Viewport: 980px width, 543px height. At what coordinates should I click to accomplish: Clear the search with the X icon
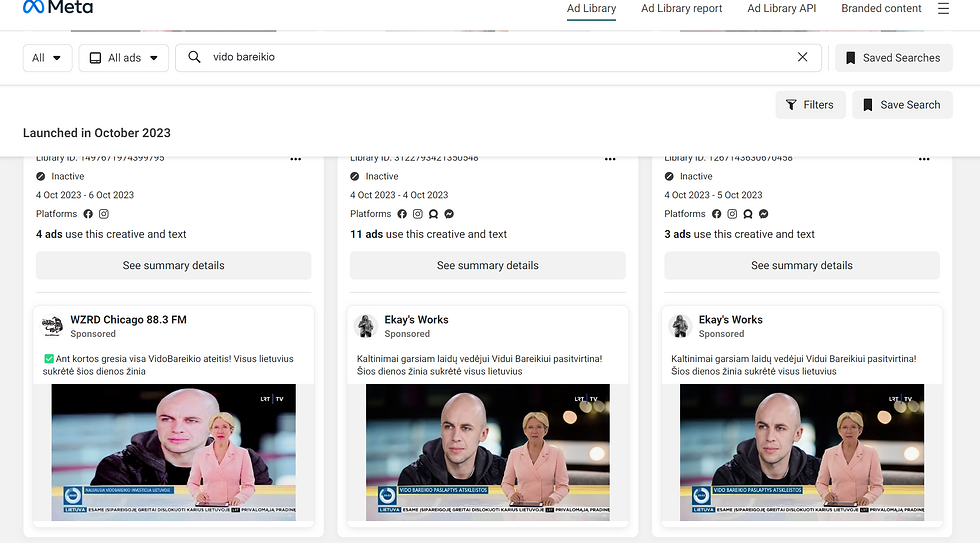click(x=802, y=57)
